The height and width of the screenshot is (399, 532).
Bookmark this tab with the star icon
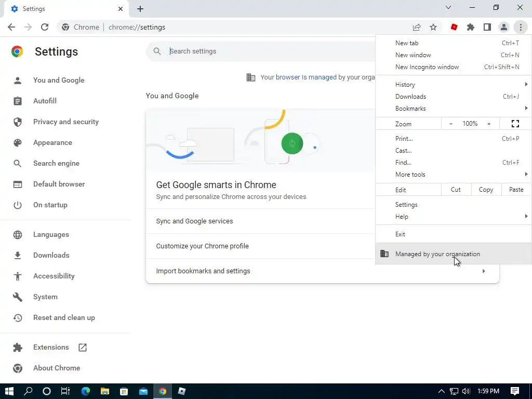[x=433, y=27]
